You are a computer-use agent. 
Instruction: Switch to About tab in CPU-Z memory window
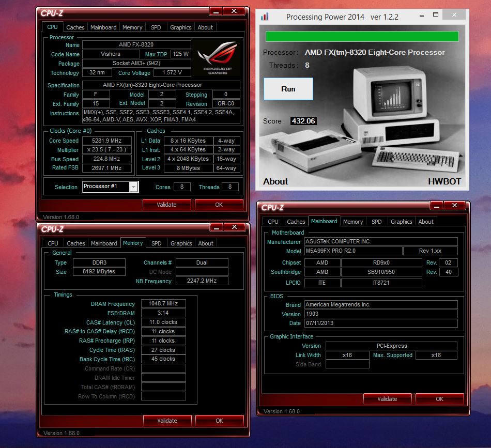coord(206,243)
